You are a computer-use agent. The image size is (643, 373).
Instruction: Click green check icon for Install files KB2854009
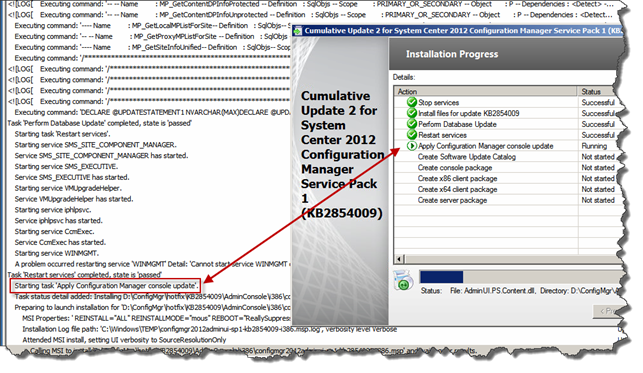pos(412,113)
